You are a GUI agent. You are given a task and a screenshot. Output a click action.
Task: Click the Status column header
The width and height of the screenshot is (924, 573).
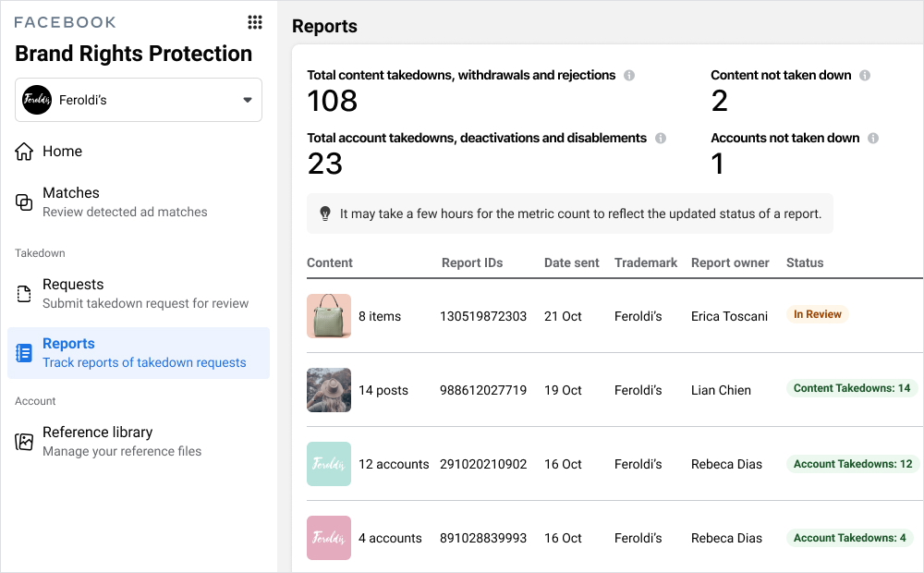804,262
